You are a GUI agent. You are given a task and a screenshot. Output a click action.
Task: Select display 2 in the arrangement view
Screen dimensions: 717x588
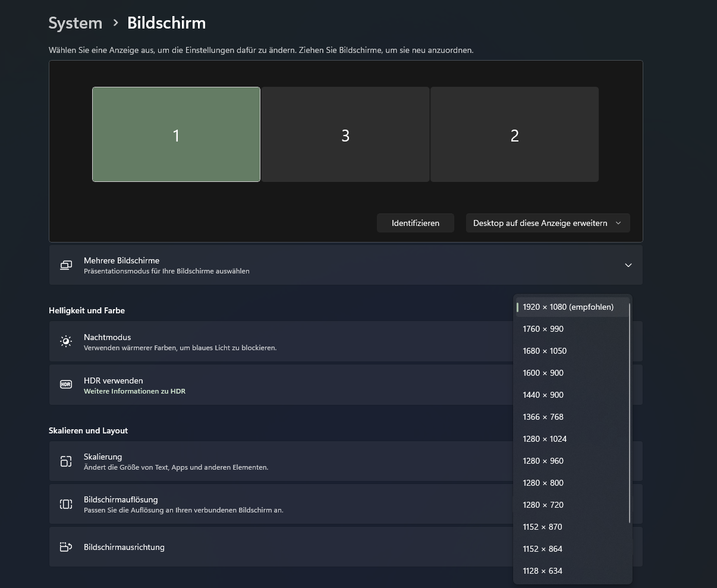514,134
